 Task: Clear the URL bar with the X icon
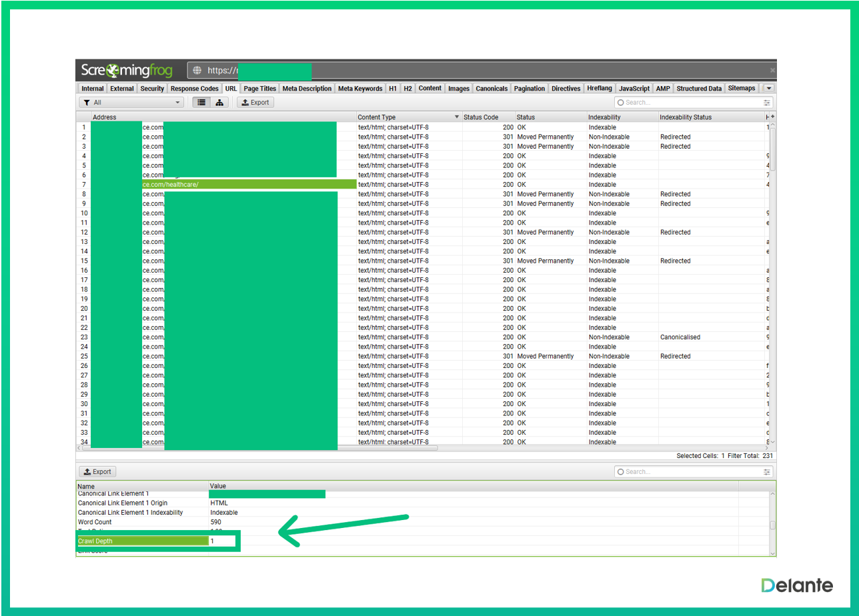pyautogui.click(x=772, y=70)
